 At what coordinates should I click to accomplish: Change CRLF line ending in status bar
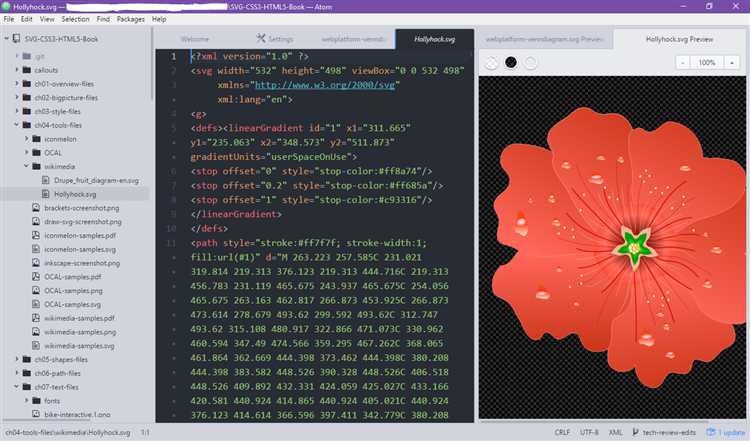(562, 432)
